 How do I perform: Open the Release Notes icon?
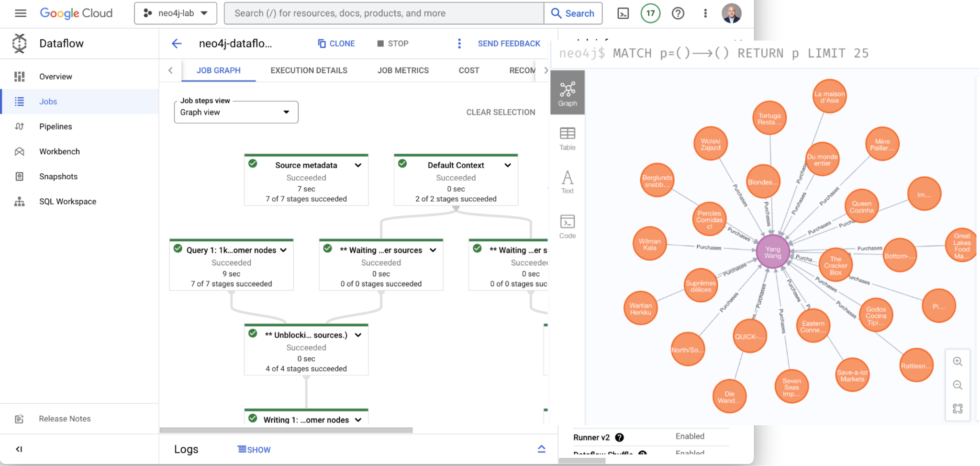point(19,419)
